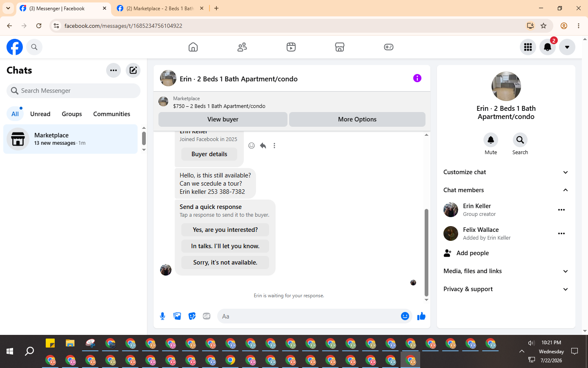588x368 pixels.
Task: Send quick response 'Yes, are you interested?'
Action: point(225,230)
